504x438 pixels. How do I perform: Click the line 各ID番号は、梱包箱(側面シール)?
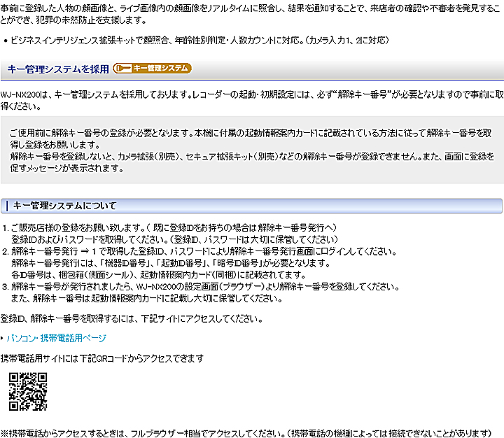pyautogui.click(x=159, y=275)
